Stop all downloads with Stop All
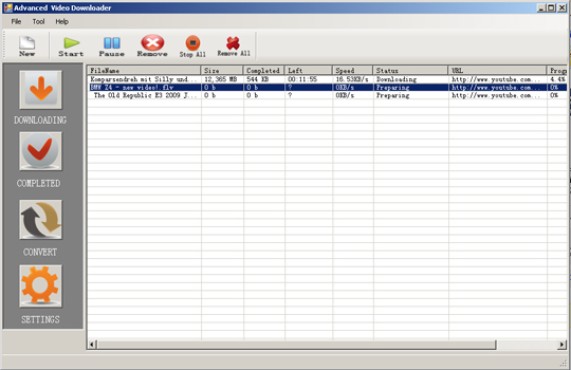The height and width of the screenshot is (370, 571). coord(193,46)
